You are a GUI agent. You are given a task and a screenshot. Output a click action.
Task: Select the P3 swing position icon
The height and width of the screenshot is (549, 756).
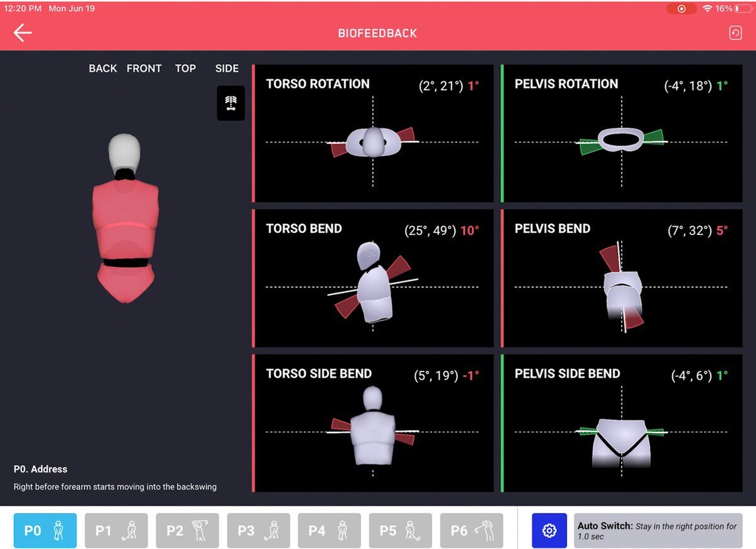click(258, 531)
